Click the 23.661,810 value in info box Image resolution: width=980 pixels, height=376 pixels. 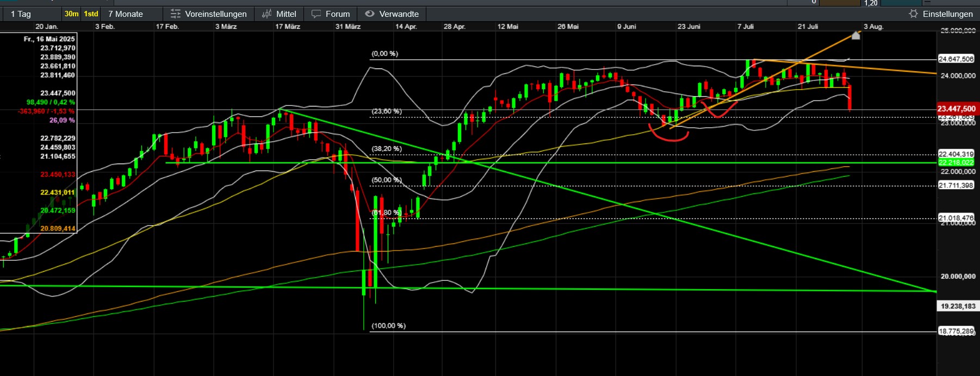[x=58, y=66]
